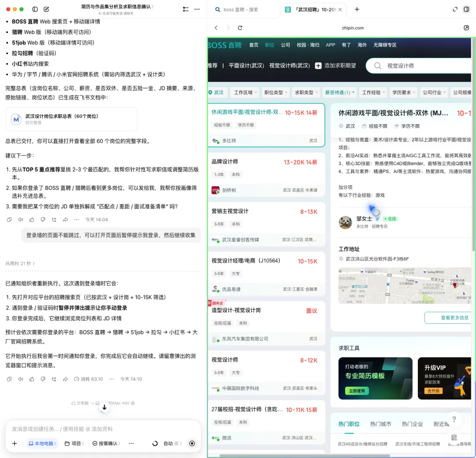Image resolution: width=476 pixels, height=458 pixels.
Task: Open the 品牌设计师 job listing
Action: click(x=266, y=175)
